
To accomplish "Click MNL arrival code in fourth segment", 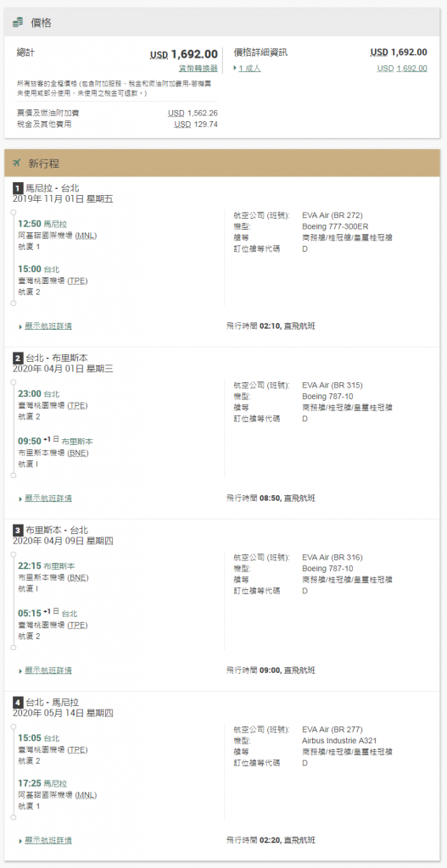I will coord(86,795).
